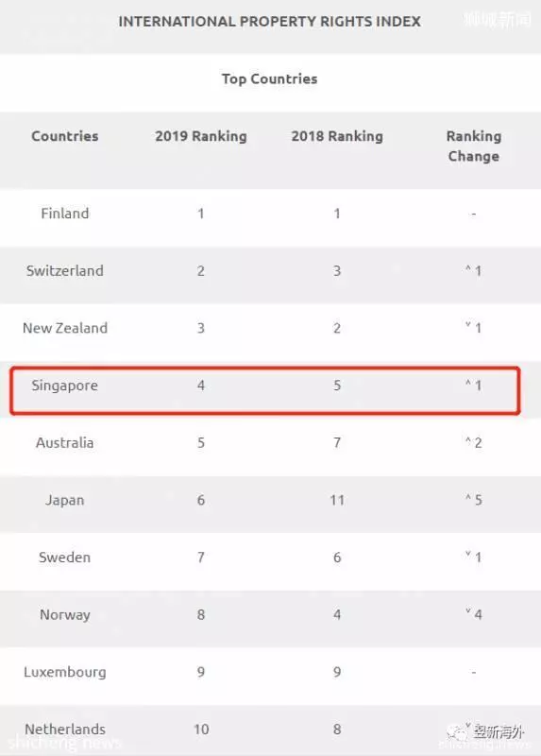Click the up arrow in Australia's row
Screen dimensions: 541x756
pos(467,439)
